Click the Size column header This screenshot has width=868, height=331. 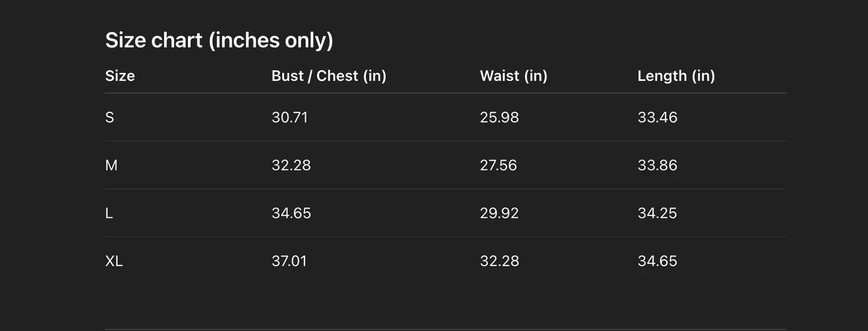click(x=120, y=76)
